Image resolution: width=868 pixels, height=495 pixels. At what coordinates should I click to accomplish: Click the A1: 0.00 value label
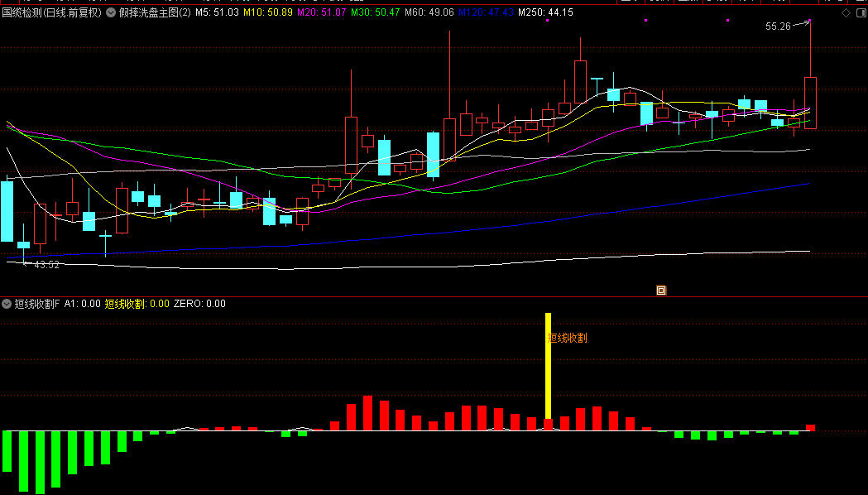click(x=83, y=304)
